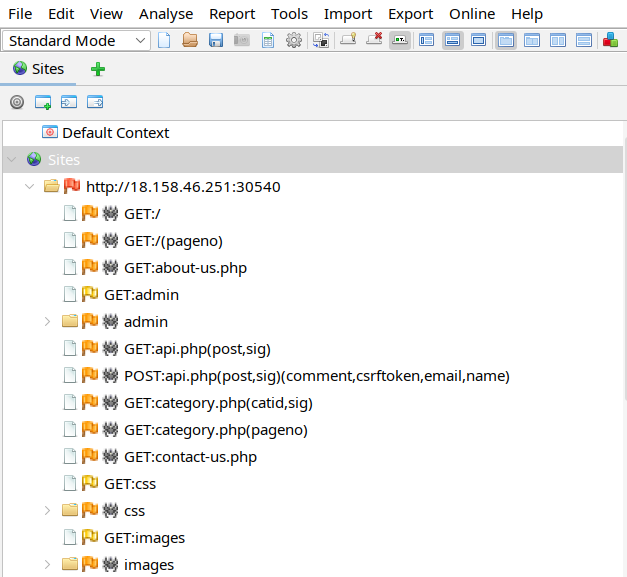Click the Import Context icon
This screenshot has width=627, height=577.
tap(69, 102)
